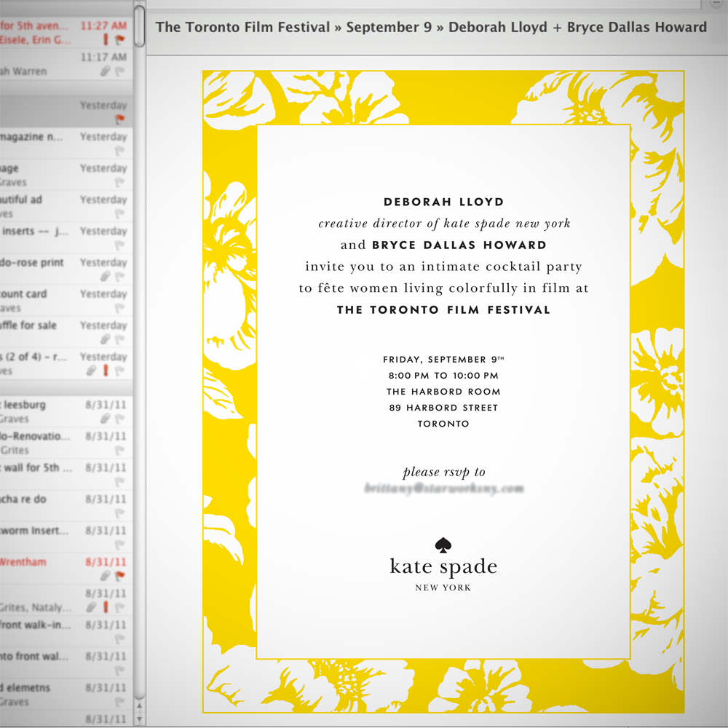
Task: Open the red 'for 5th aven...' message
Action: point(66,33)
